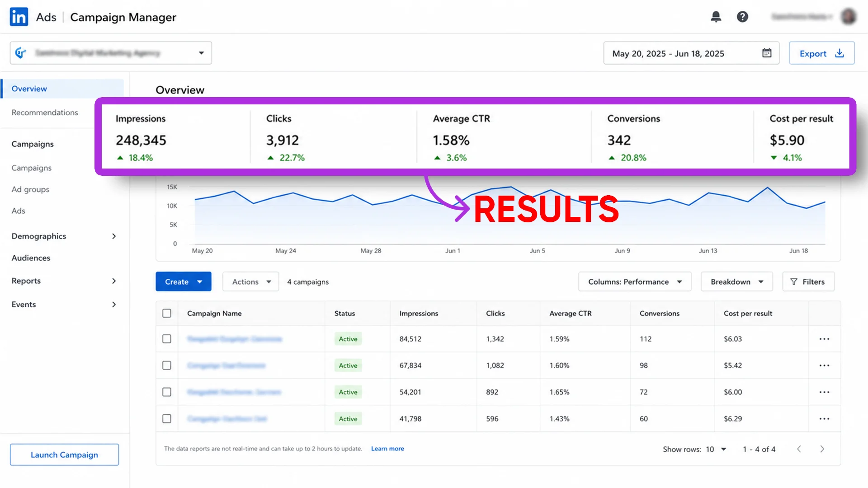This screenshot has width=868, height=488.
Task: Click the account logo icon in selector
Action: pyautogui.click(x=21, y=53)
